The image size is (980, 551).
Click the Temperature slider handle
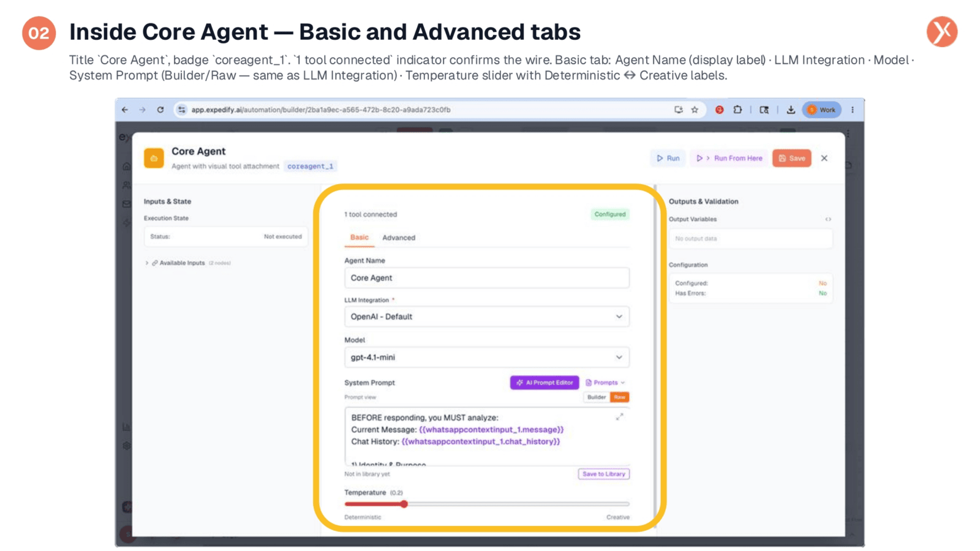click(404, 504)
